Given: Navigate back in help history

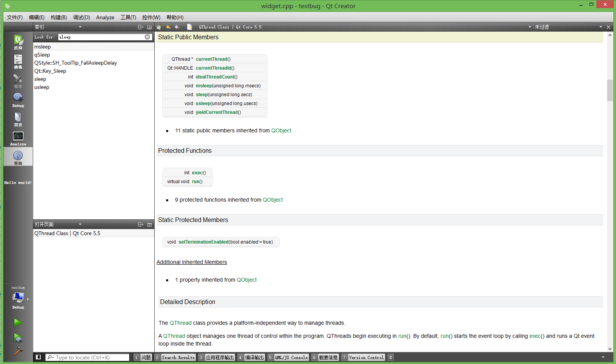Looking at the screenshot, I should click(168, 27).
